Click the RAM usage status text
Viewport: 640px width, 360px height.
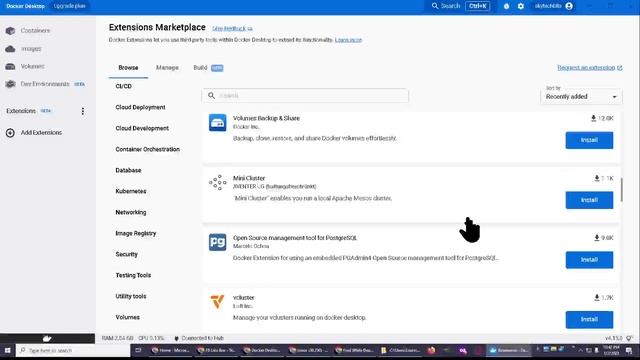click(118, 338)
